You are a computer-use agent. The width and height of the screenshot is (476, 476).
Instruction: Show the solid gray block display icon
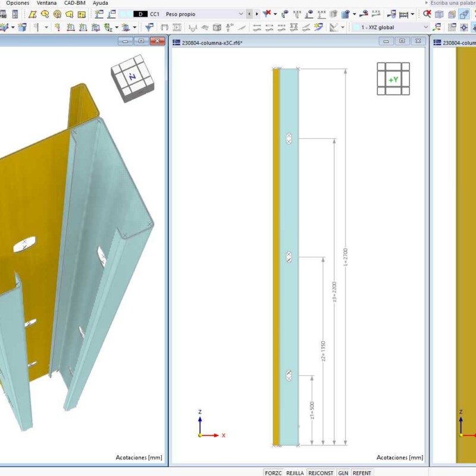coord(333,14)
